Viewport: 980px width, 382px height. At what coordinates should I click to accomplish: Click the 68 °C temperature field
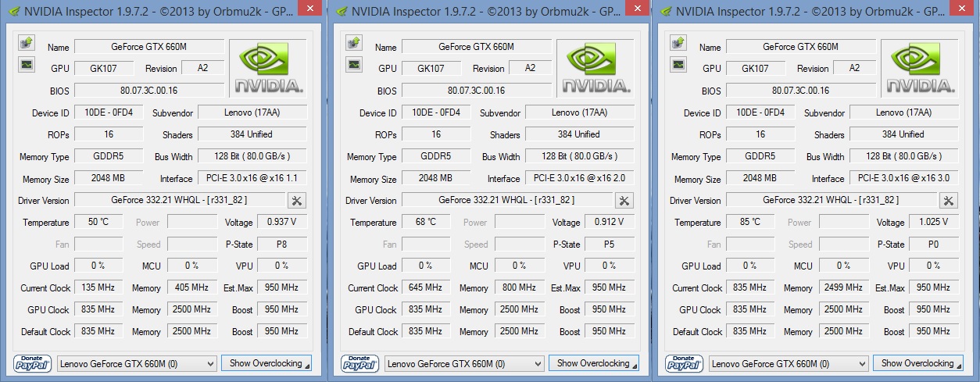point(426,223)
